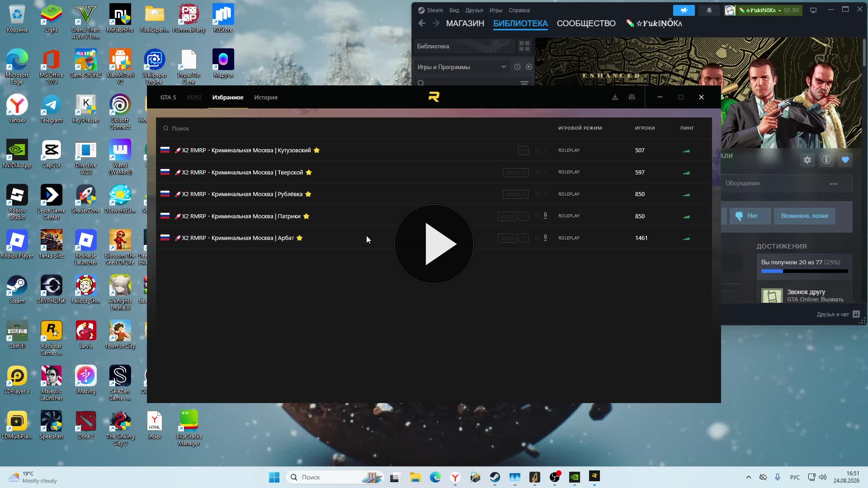
Task: Open Rockstar Games launcher desktop icon
Action: (x=51, y=338)
